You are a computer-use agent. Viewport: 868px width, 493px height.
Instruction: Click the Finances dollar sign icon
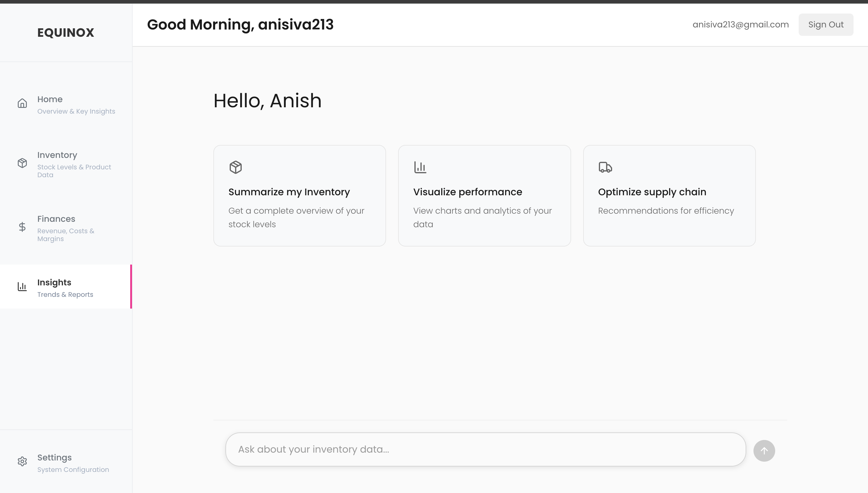[22, 227]
